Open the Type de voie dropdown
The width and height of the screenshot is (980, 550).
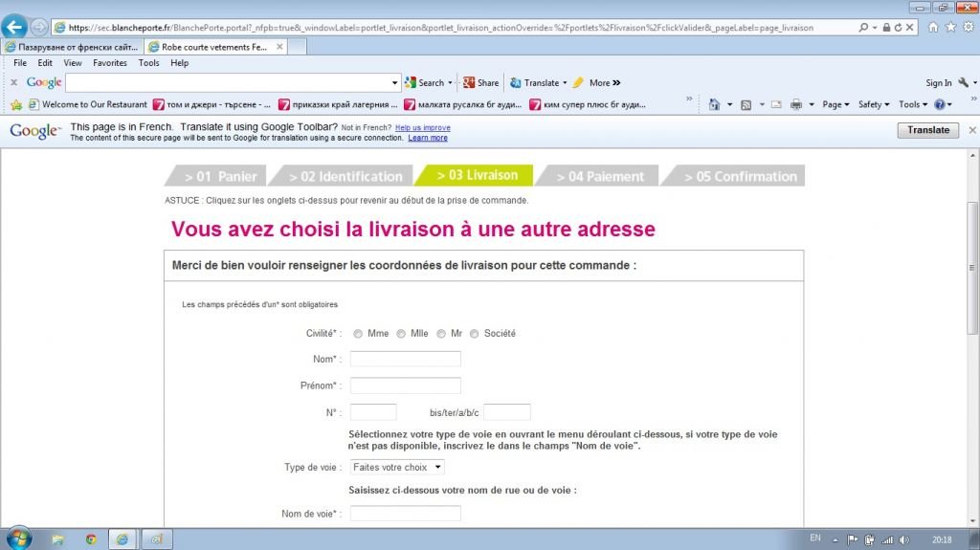pyautogui.click(x=397, y=467)
